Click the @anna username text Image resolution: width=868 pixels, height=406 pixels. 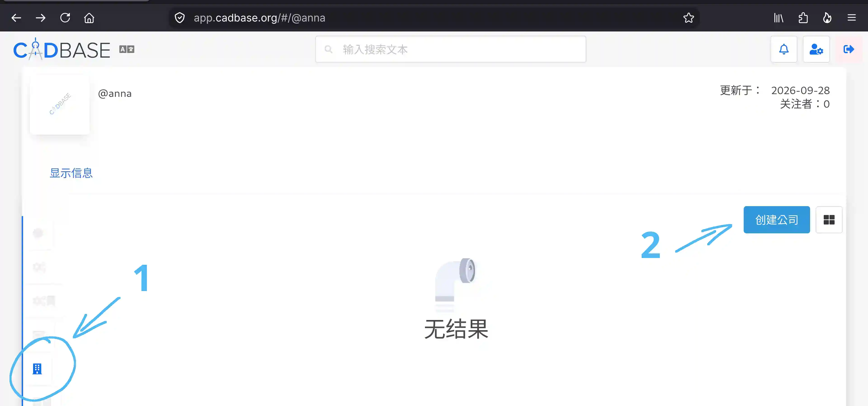pyautogui.click(x=115, y=93)
